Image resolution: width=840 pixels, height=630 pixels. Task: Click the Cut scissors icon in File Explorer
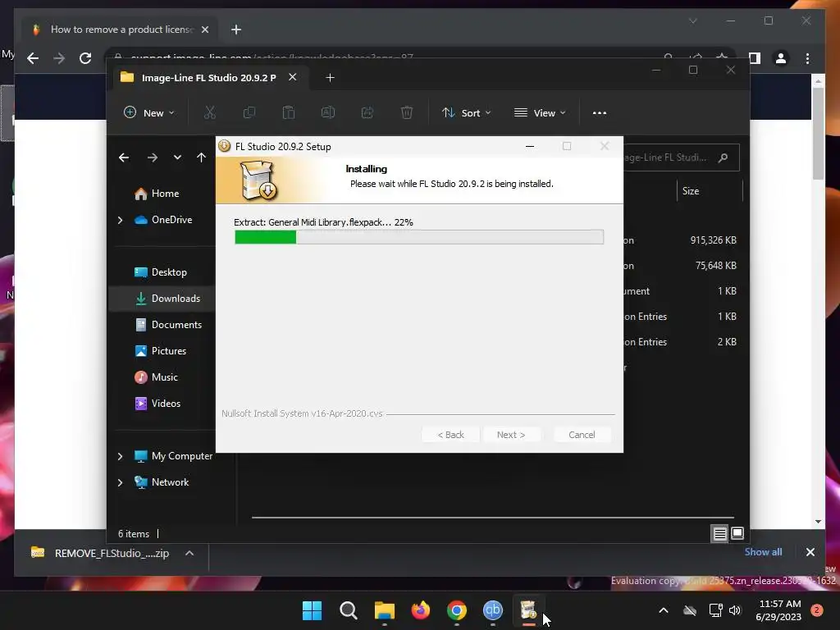[x=209, y=112]
